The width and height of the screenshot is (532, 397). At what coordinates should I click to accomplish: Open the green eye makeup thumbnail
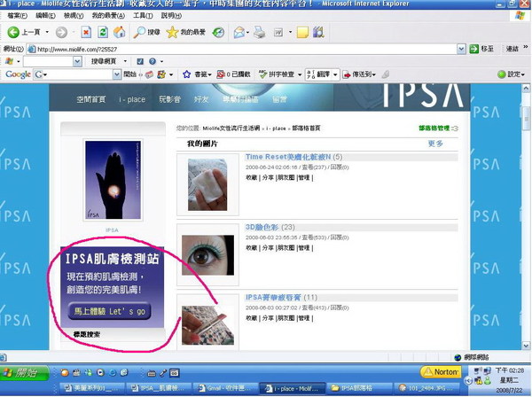(x=207, y=255)
